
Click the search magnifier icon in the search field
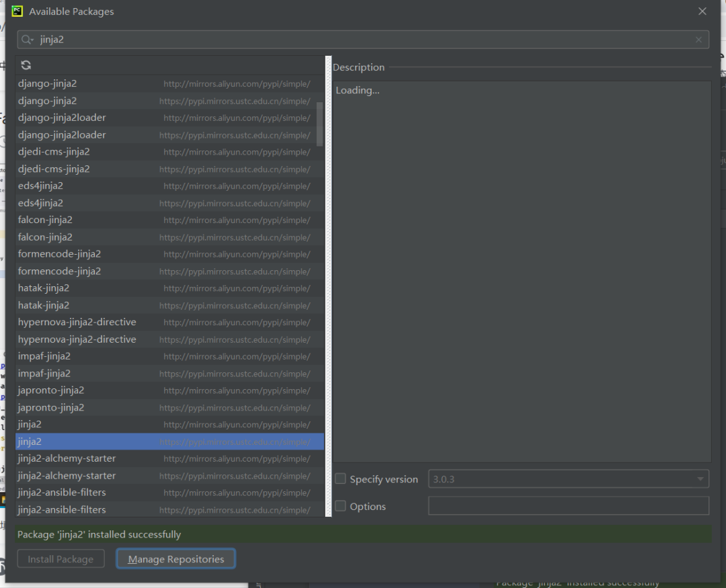click(27, 40)
